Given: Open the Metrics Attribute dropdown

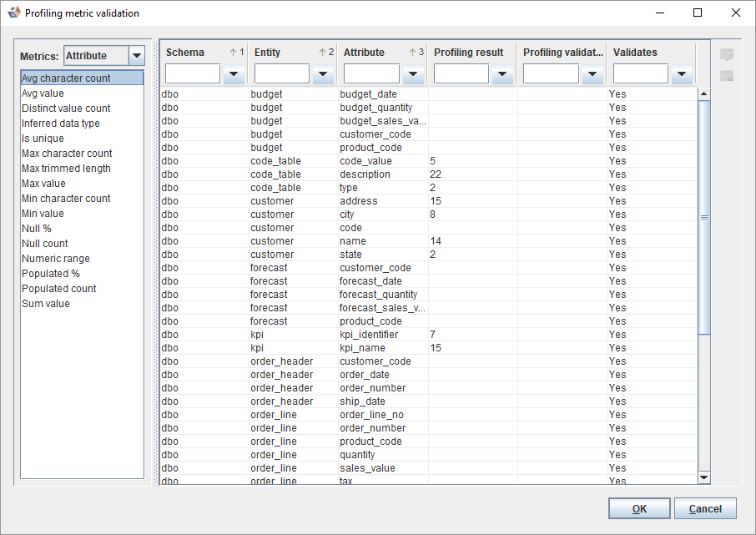Looking at the screenshot, I should coord(137,56).
